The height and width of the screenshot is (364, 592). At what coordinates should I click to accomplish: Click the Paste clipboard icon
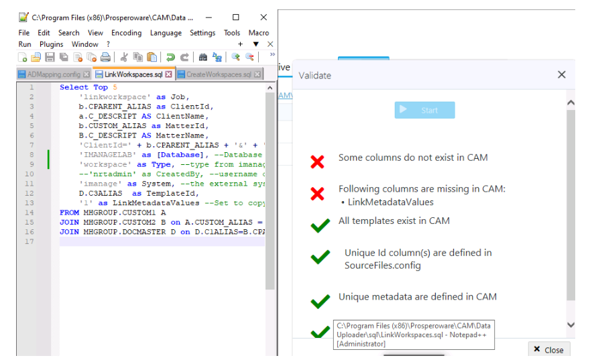pyautogui.click(x=152, y=57)
